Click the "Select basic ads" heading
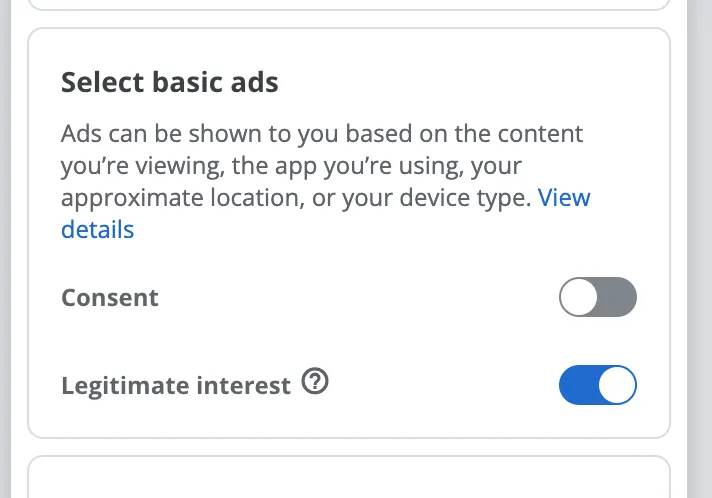 [x=170, y=83]
